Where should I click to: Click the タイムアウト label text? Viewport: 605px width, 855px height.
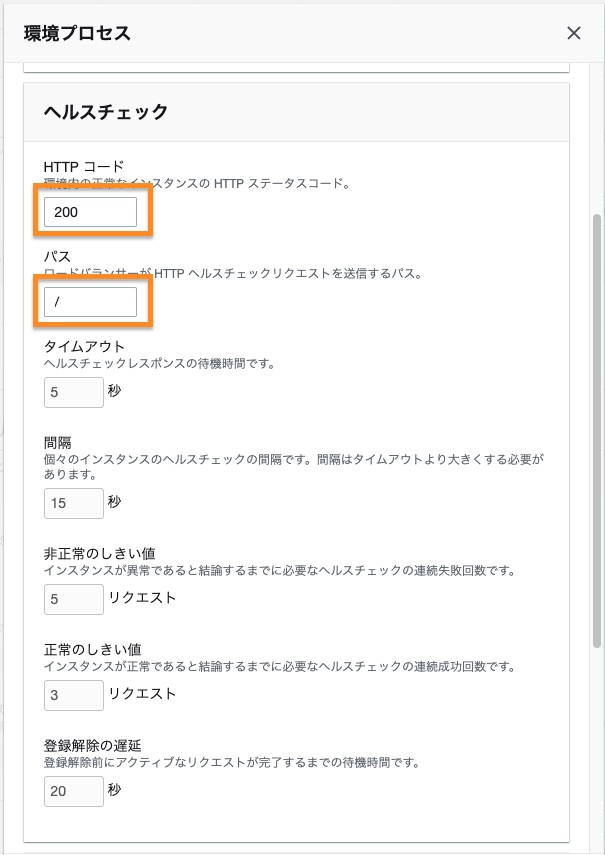(x=84, y=347)
